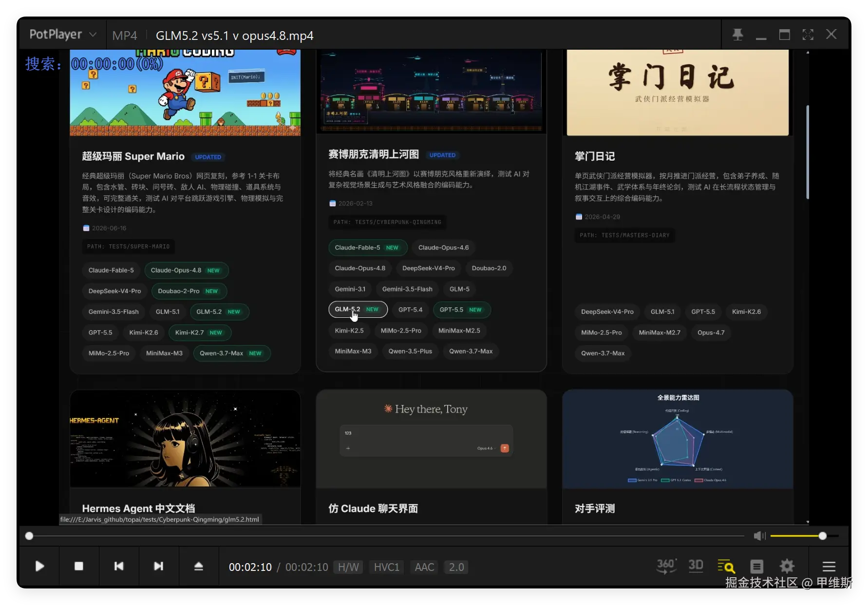Select the Gemini-3.1 tag
Viewport: 868px width, 605px height.
(350, 289)
